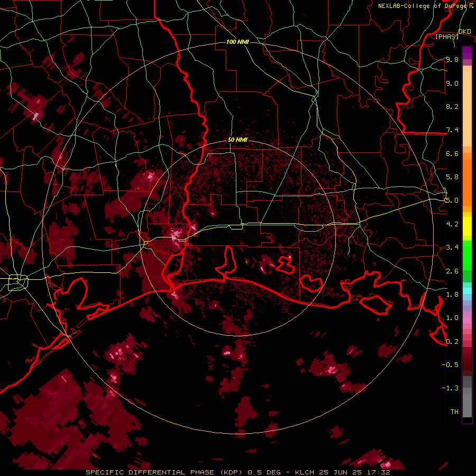This screenshot has width=476, height=476.
Task: Click the 50 NMI range ring label
Action: (237, 140)
